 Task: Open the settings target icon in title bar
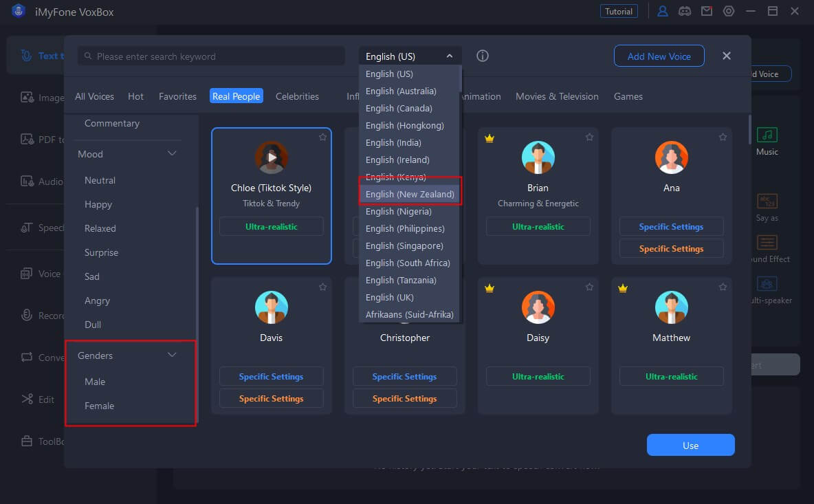pyautogui.click(x=729, y=12)
